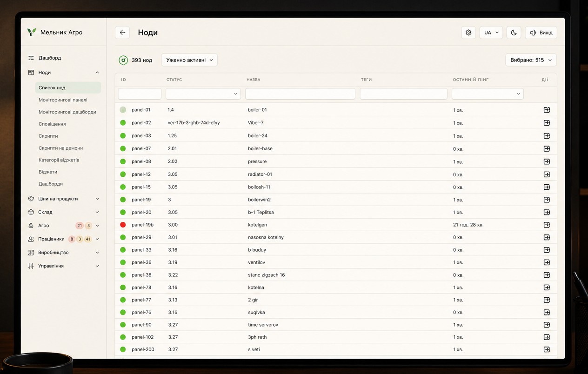Collapse the Ноди sidebar section

click(x=97, y=73)
